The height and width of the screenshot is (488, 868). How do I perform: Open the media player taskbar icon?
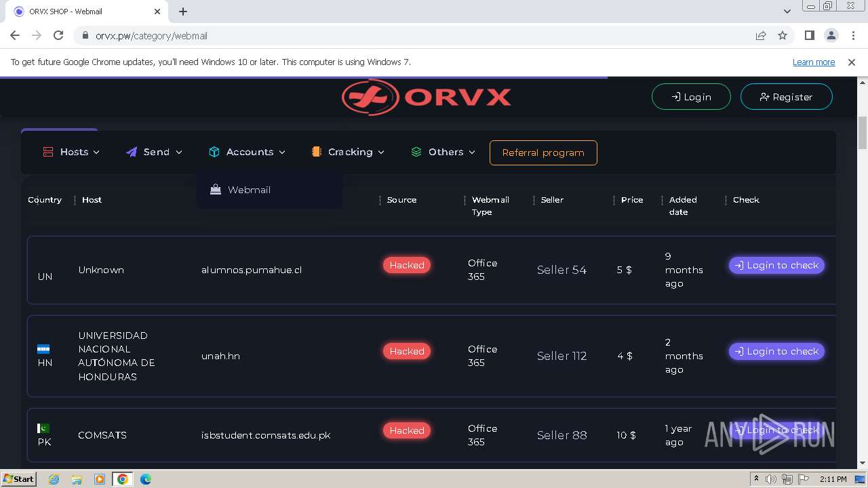tap(100, 479)
